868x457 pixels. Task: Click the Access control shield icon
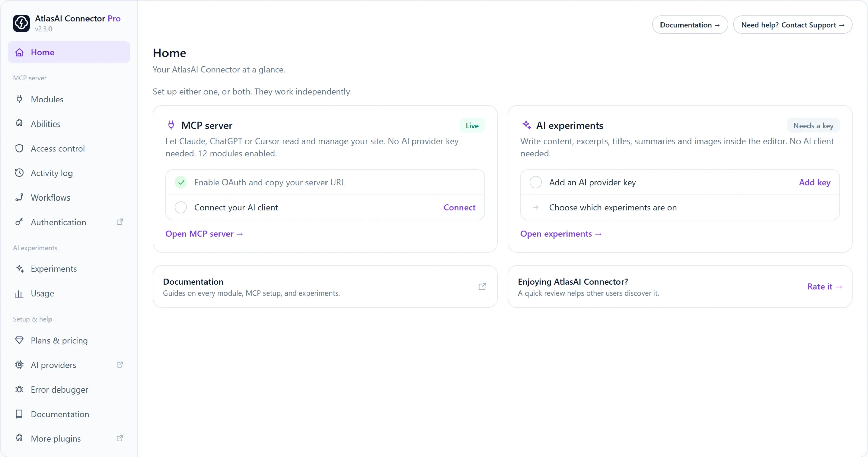[19, 148]
